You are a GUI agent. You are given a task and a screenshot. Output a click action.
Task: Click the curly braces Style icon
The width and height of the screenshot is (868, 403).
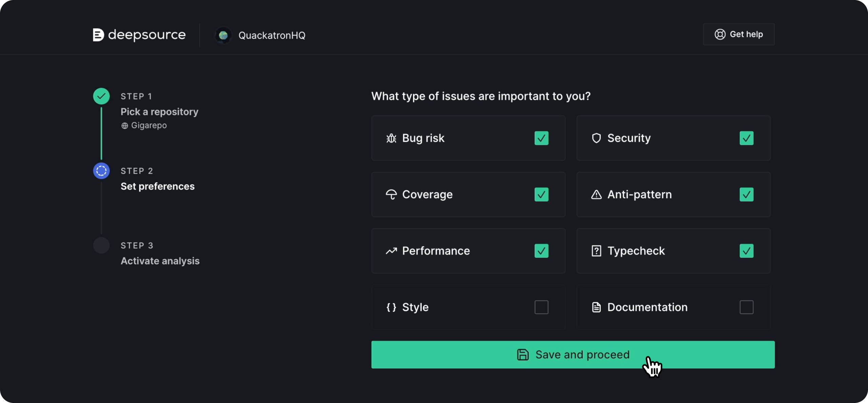pyautogui.click(x=391, y=307)
